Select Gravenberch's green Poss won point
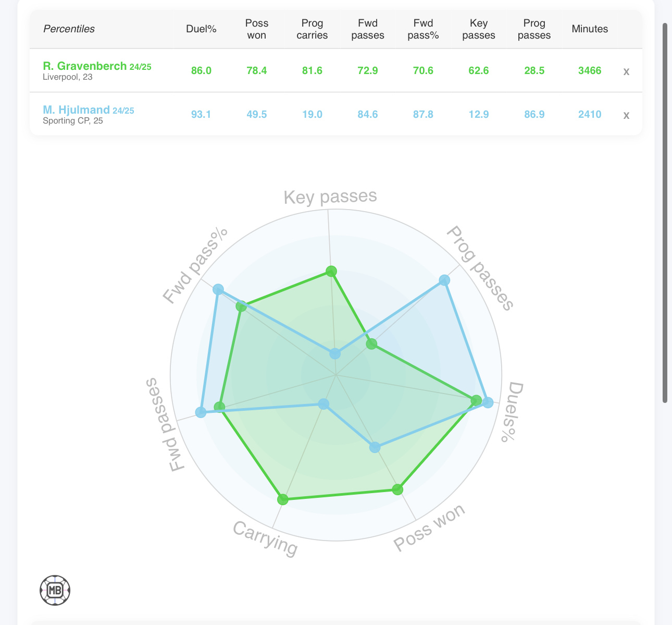The width and height of the screenshot is (672, 625). click(x=397, y=489)
